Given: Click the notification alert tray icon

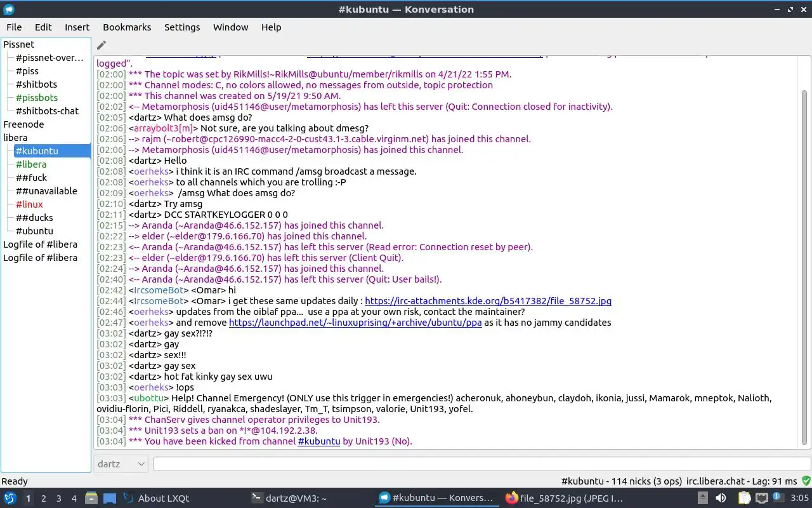Looking at the screenshot, I should [x=777, y=498].
